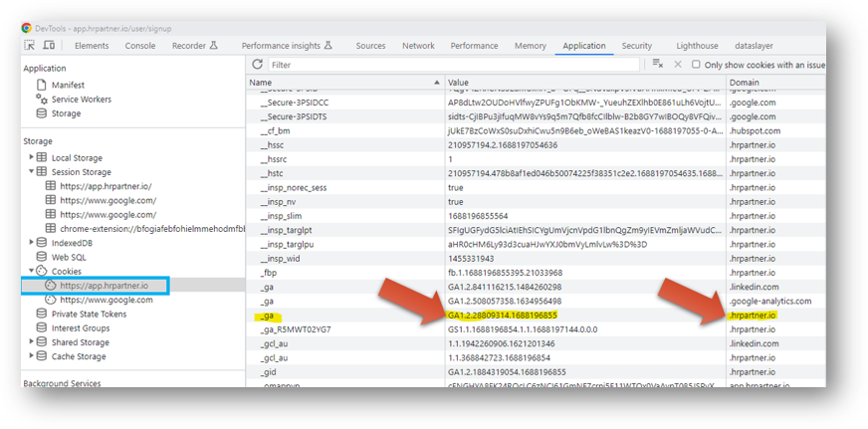Click the value GA1.2.28809314.1688196855
The width and height of the screenshot is (868, 429).
502,316
